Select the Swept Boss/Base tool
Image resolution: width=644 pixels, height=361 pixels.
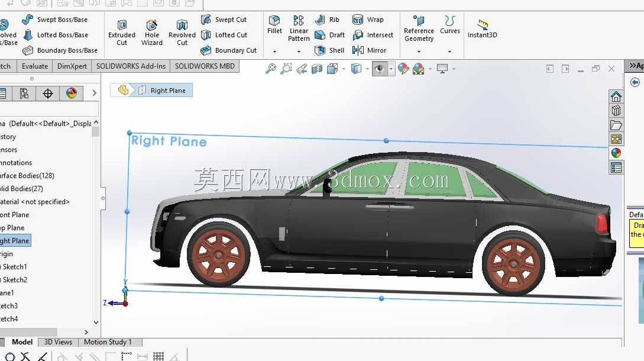pyautogui.click(x=55, y=20)
